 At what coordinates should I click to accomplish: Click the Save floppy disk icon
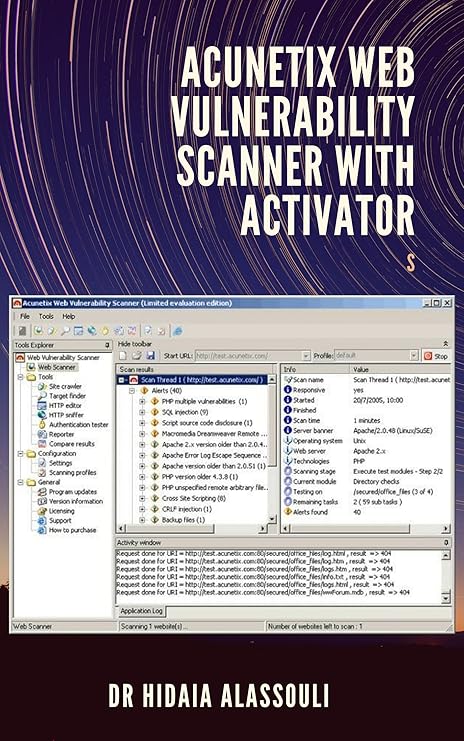coord(150,355)
